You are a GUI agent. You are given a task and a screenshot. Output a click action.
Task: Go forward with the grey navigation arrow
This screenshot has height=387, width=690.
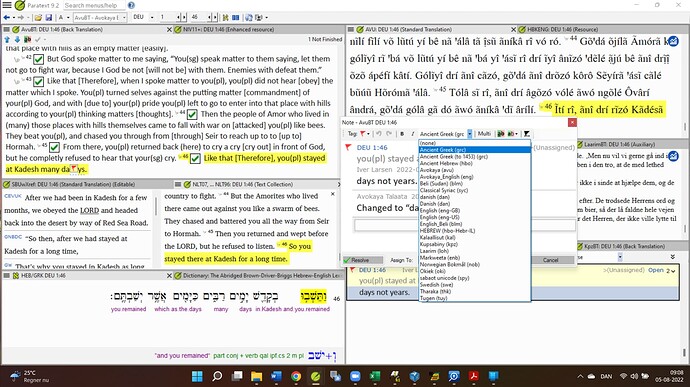(21, 18)
